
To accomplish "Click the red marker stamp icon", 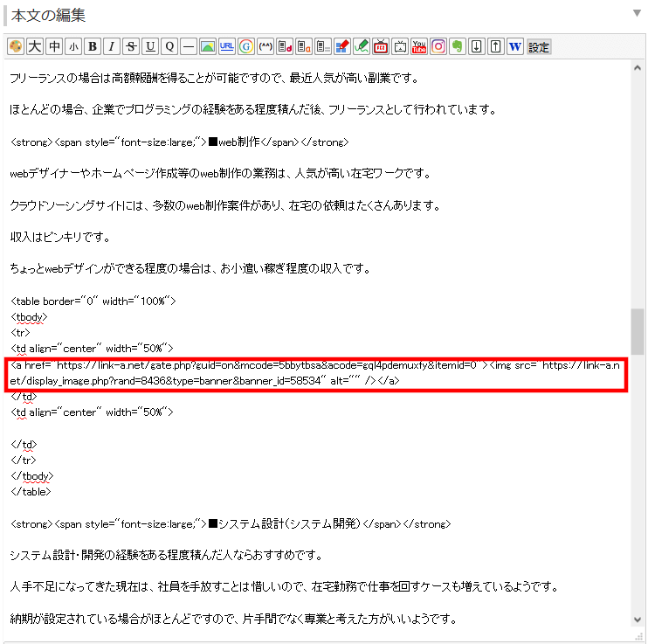I will 342,46.
